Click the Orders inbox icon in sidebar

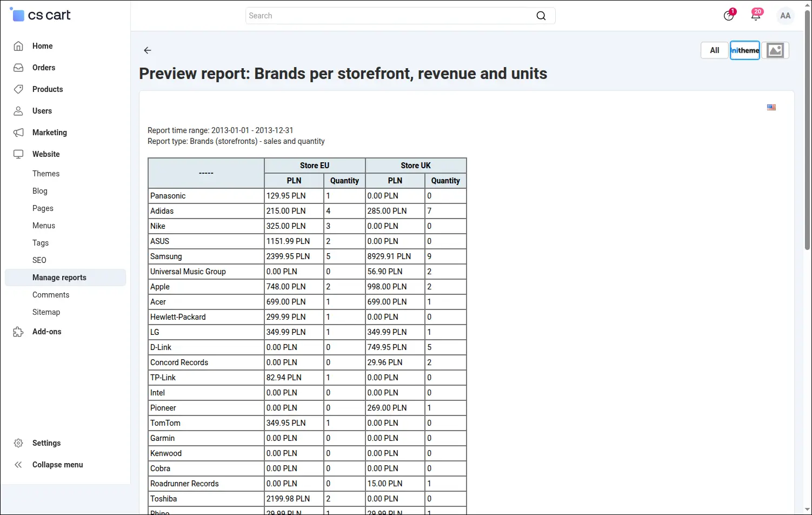[18, 68]
